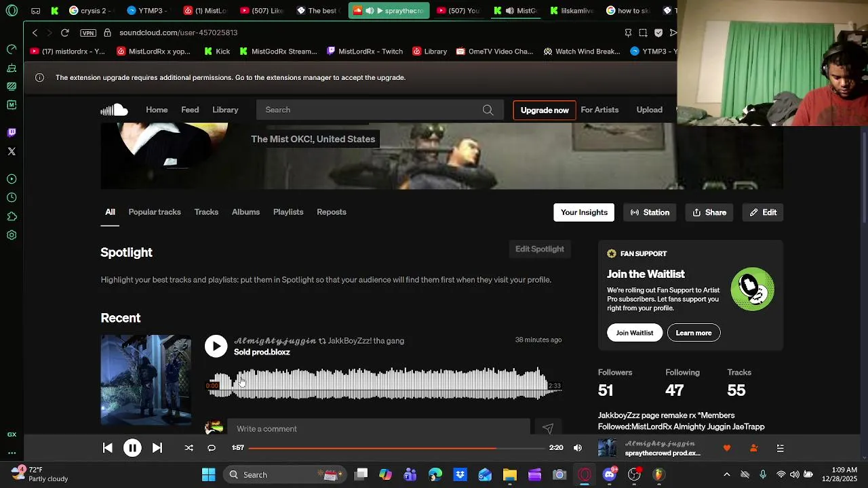Click the Write a comment field
This screenshot has width=868, height=488.
tap(378, 428)
